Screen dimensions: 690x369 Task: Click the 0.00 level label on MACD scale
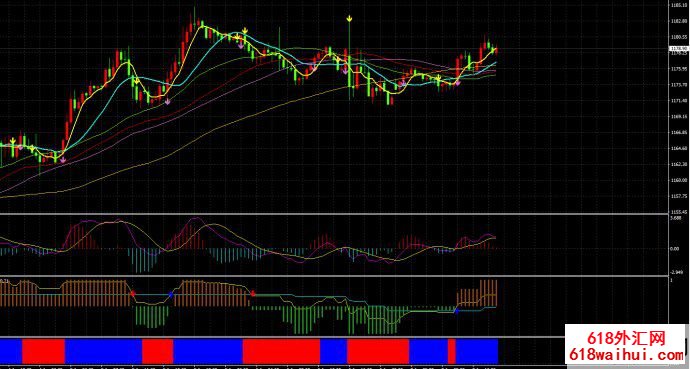tap(675, 248)
